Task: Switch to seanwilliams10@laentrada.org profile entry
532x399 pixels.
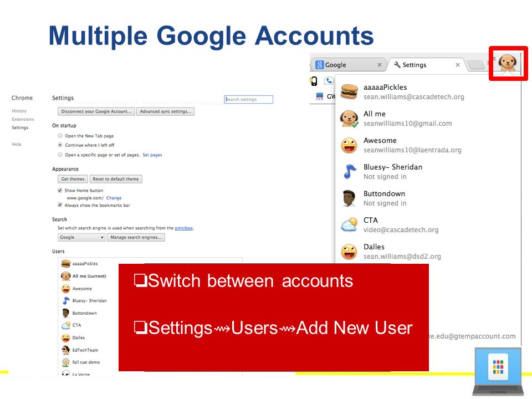Action: point(428,145)
